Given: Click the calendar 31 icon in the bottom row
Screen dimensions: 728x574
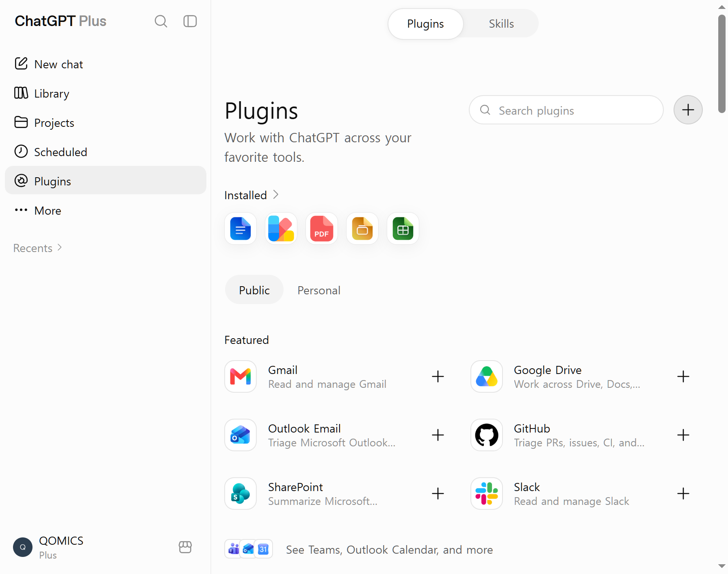Looking at the screenshot, I should [264, 549].
